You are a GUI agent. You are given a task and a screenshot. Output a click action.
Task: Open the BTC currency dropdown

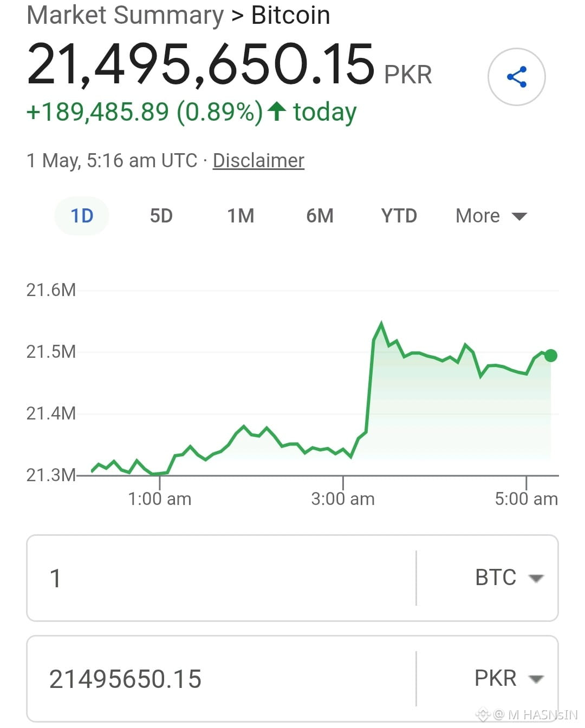[x=509, y=578]
